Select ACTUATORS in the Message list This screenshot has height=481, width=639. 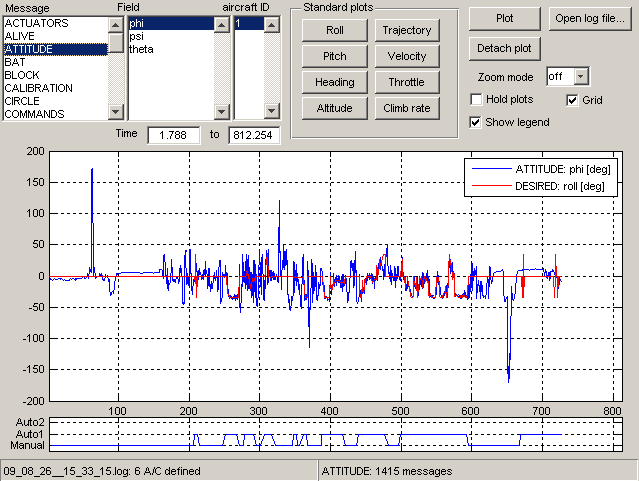tap(55, 23)
